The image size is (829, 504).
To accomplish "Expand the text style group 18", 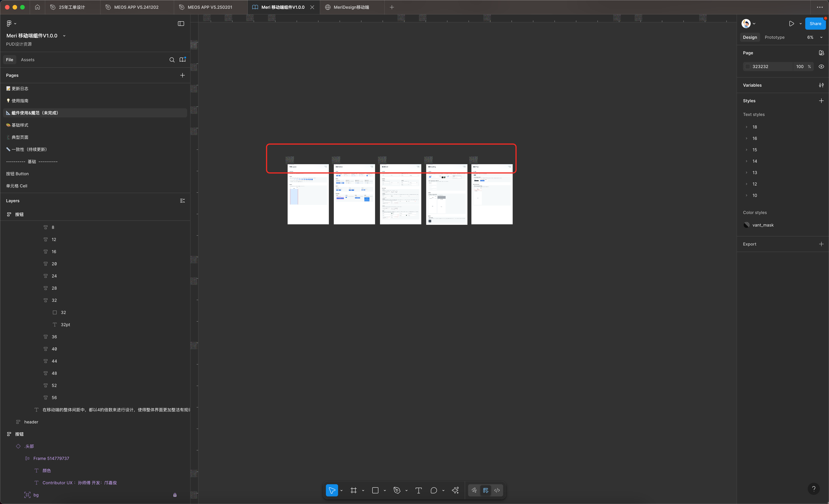I will pos(746,127).
